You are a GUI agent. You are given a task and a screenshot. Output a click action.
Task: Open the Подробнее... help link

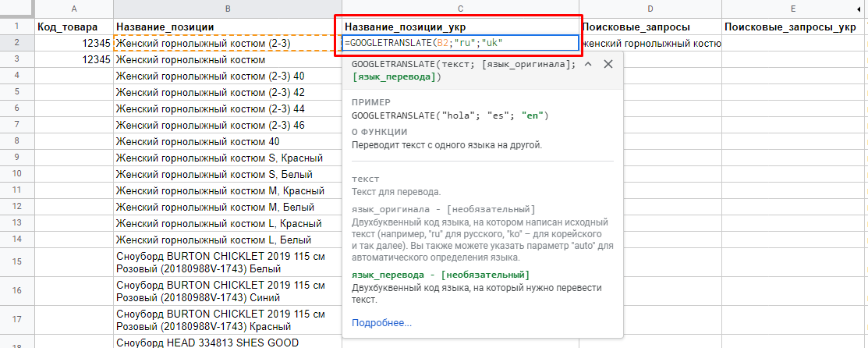pyautogui.click(x=381, y=323)
